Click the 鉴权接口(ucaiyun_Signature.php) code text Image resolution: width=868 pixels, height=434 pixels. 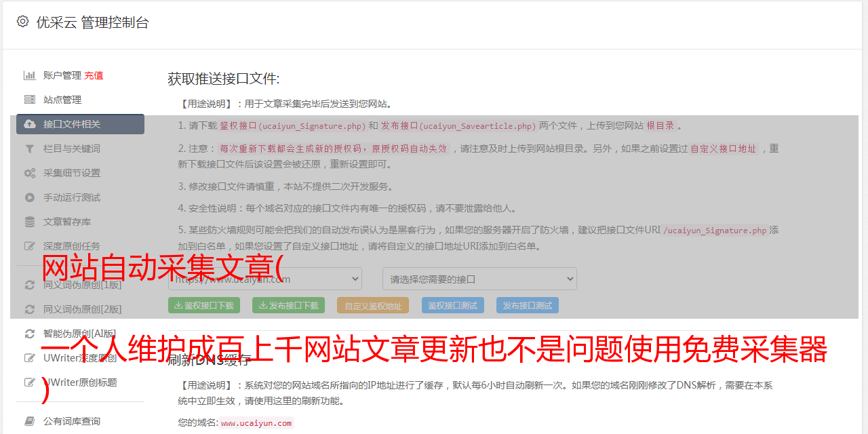pyautogui.click(x=293, y=125)
